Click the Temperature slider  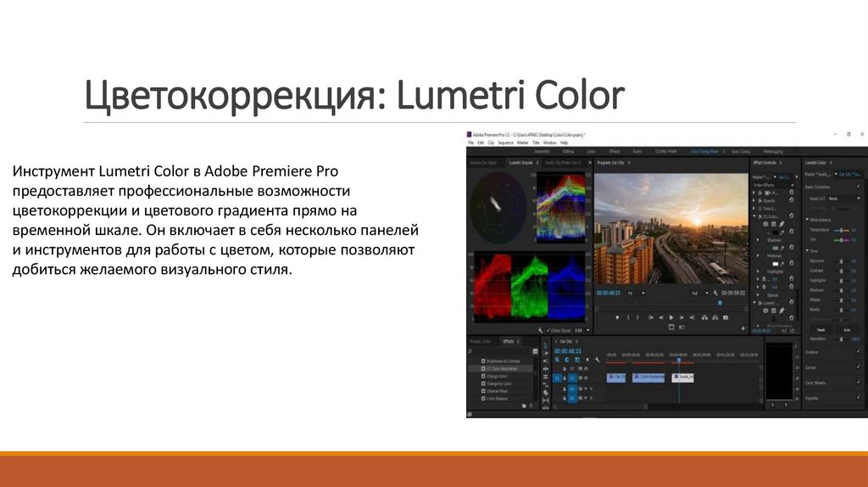click(842, 230)
